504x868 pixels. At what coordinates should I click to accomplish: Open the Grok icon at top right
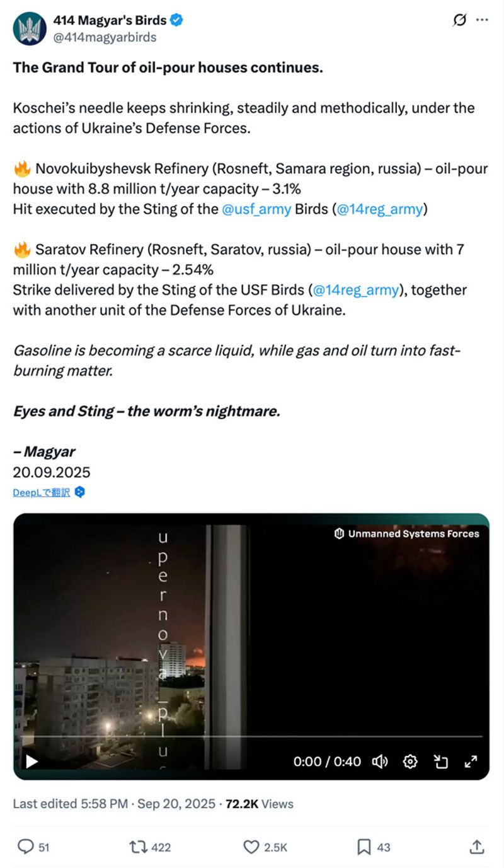pyautogui.click(x=460, y=20)
